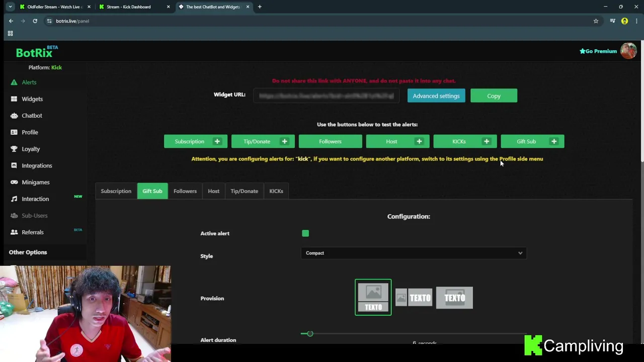
Task: Click the BotRix logo
Action: coord(37,52)
